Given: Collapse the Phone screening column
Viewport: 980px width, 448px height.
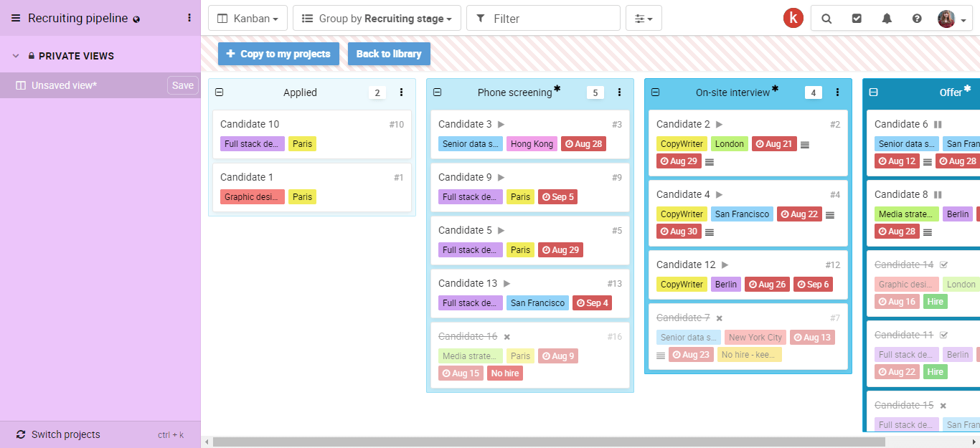Looking at the screenshot, I should click(x=438, y=92).
